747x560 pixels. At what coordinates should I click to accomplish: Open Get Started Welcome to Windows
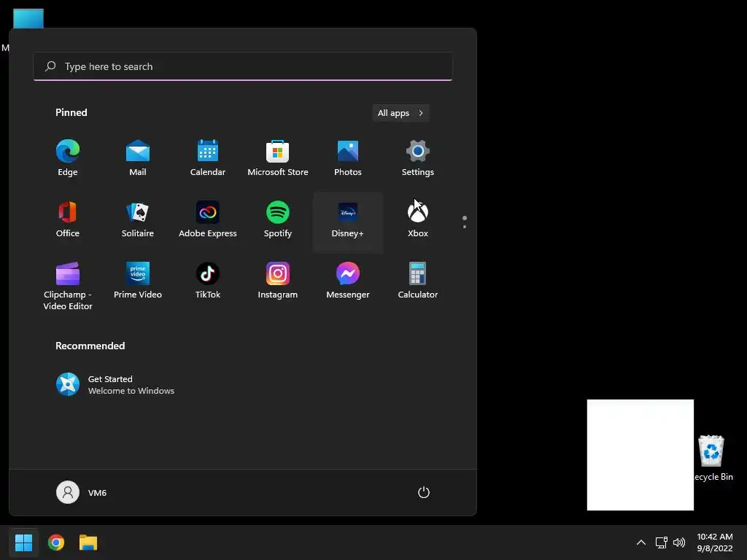[x=115, y=385]
